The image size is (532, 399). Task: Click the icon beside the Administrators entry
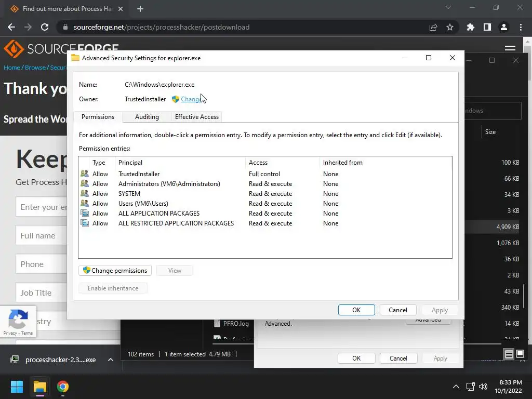(x=85, y=183)
